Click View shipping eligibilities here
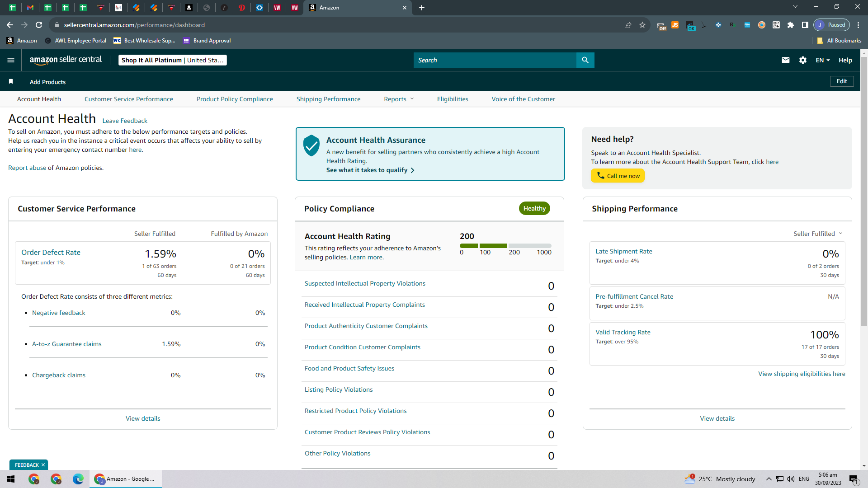The height and width of the screenshot is (488, 868). [x=802, y=374]
